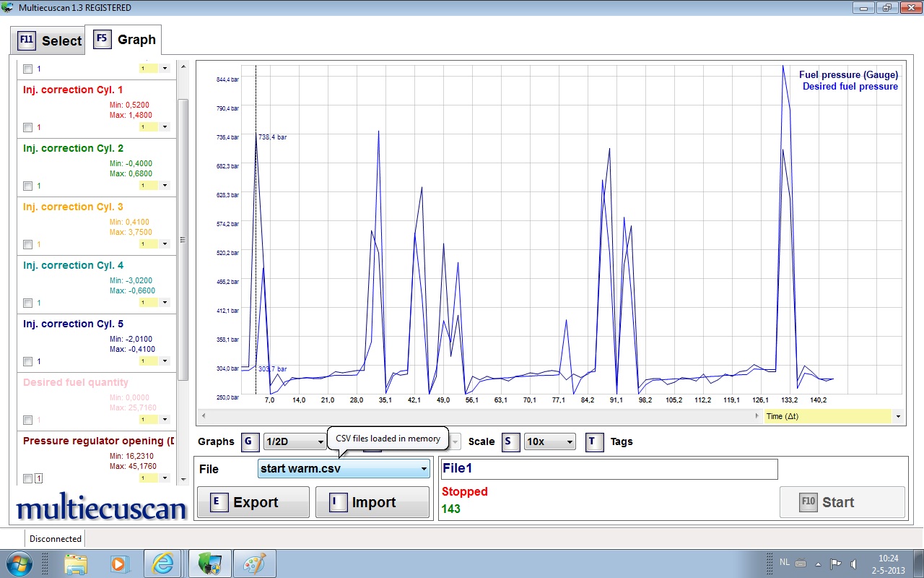Open the Paint taskbar icon
Image resolution: width=924 pixels, height=578 pixels.
tap(254, 564)
